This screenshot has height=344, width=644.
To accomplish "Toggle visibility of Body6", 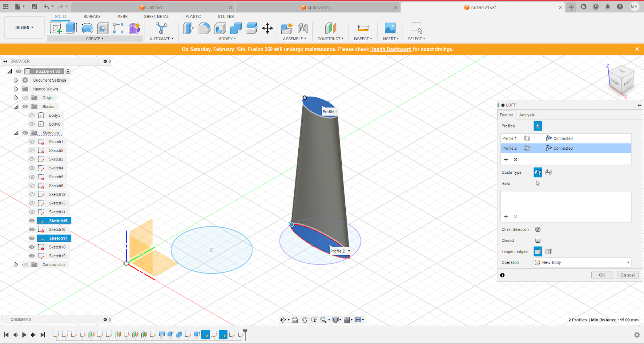I will 32,124.
